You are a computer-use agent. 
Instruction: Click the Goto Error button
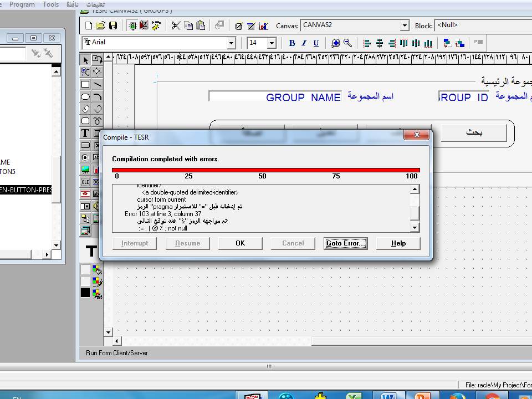click(x=345, y=243)
